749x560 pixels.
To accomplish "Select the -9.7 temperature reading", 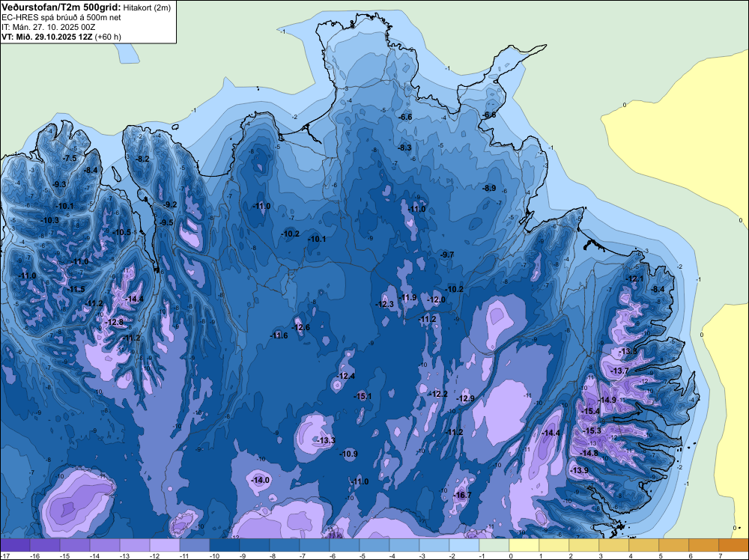I will tap(447, 255).
